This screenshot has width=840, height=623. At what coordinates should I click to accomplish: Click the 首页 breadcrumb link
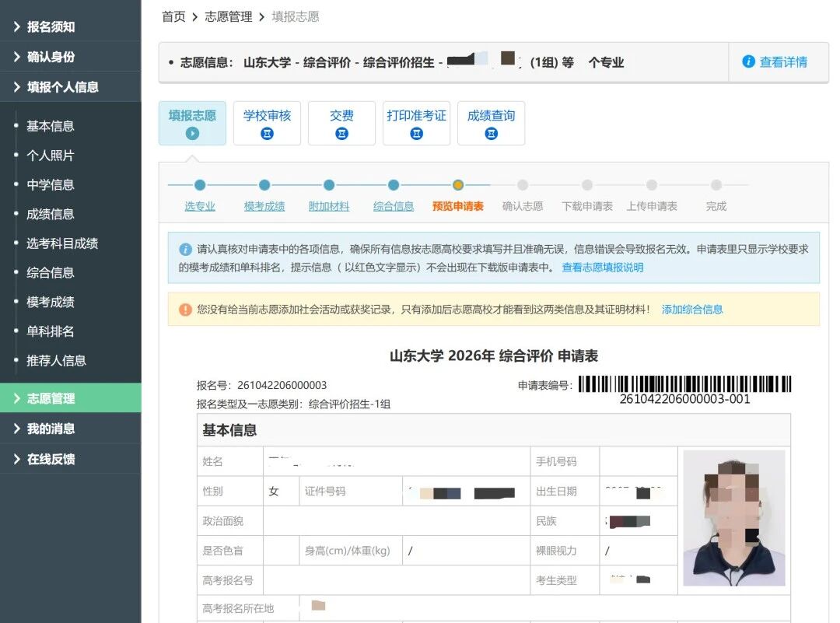pos(173,16)
